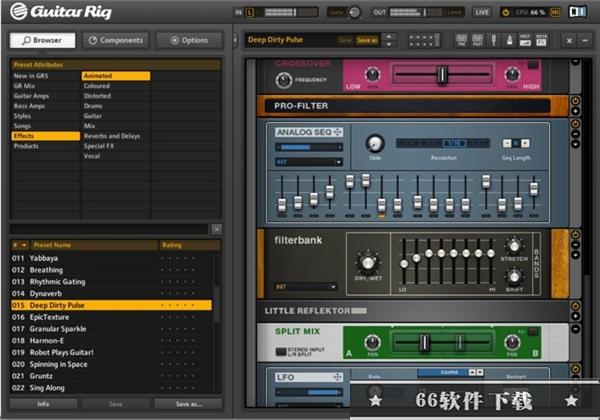
Task: Show the Master FX icon in toolbar
Action: (541, 40)
